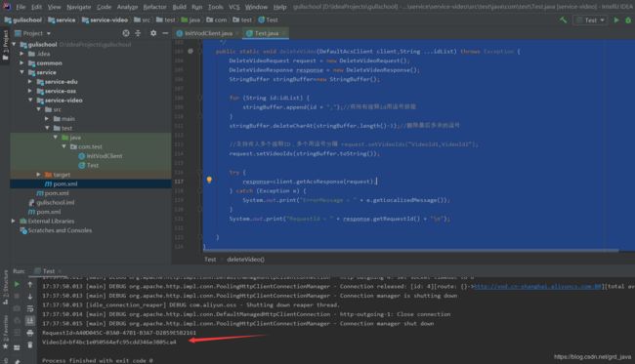Click the locate file target icon
The height and width of the screenshot is (364, 635).
coord(126,33)
